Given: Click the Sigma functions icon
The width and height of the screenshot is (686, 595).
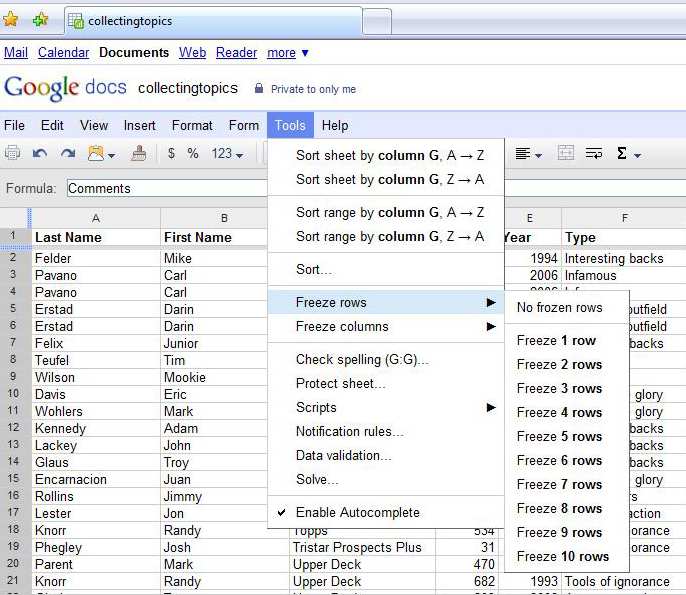Looking at the screenshot, I should click(622, 153).
